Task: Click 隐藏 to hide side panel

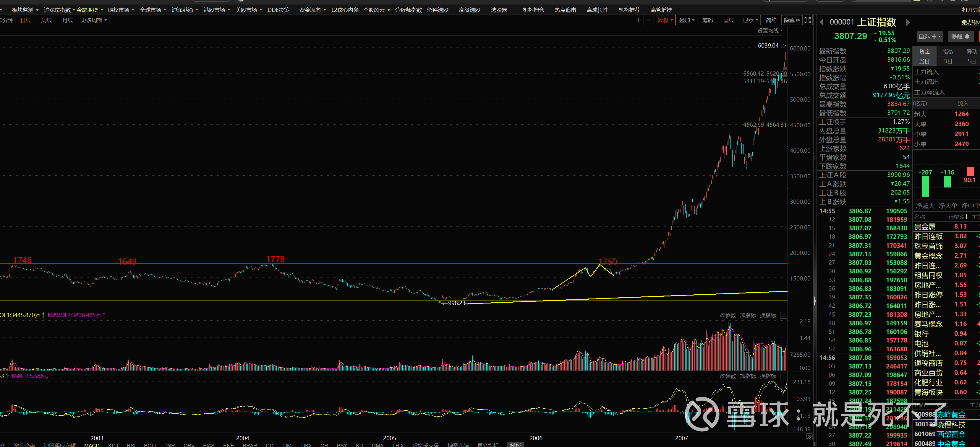Action: point(792,20)
